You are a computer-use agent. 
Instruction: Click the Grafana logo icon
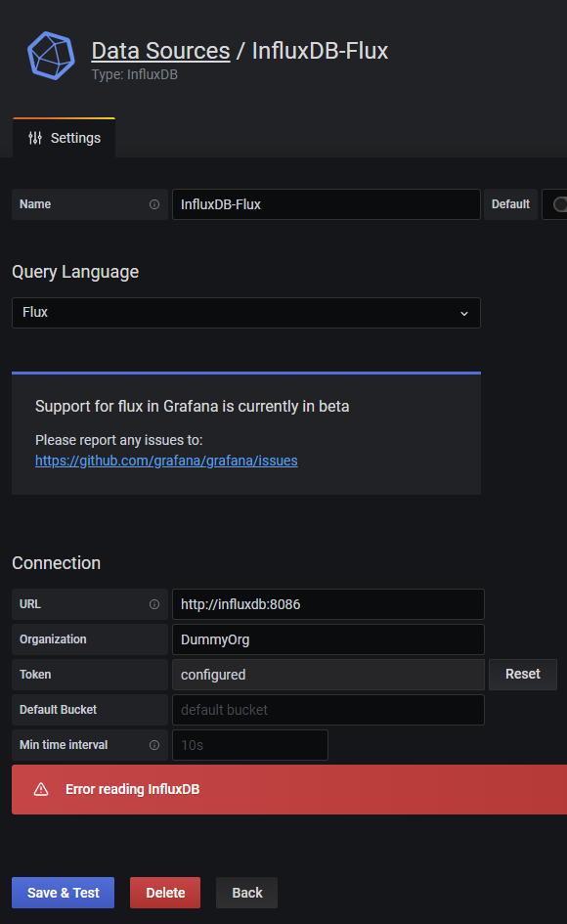[51, 56]
